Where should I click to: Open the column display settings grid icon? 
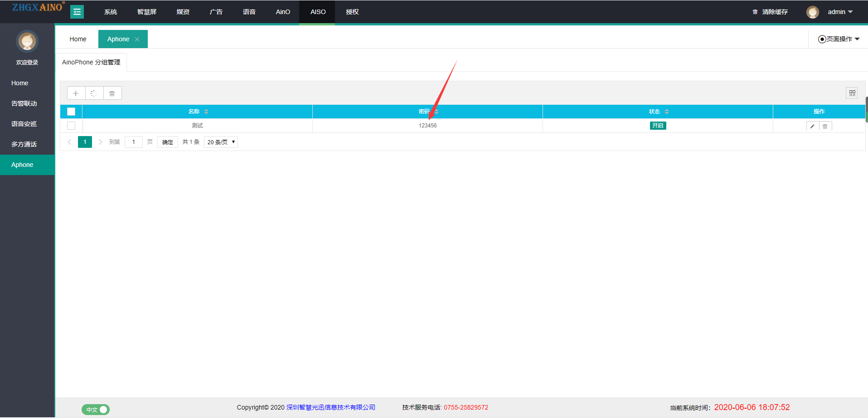point(852,93)
